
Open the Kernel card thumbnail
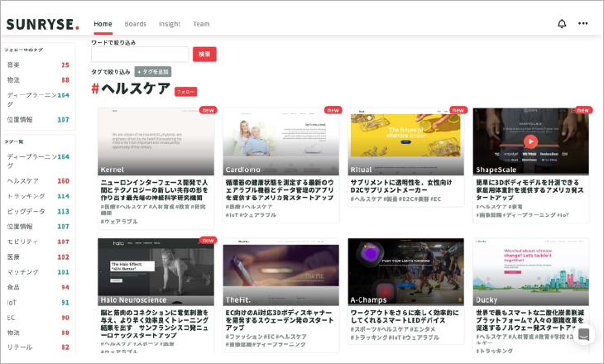coord(156,141)
